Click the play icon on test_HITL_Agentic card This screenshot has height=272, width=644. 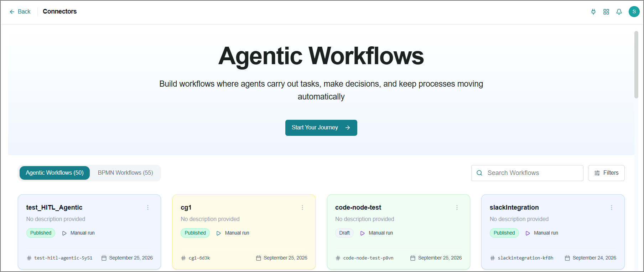(x=64, y=233)
